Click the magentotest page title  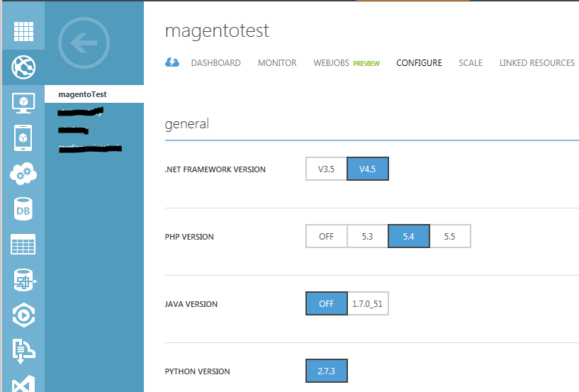click(x=217, y=30)
